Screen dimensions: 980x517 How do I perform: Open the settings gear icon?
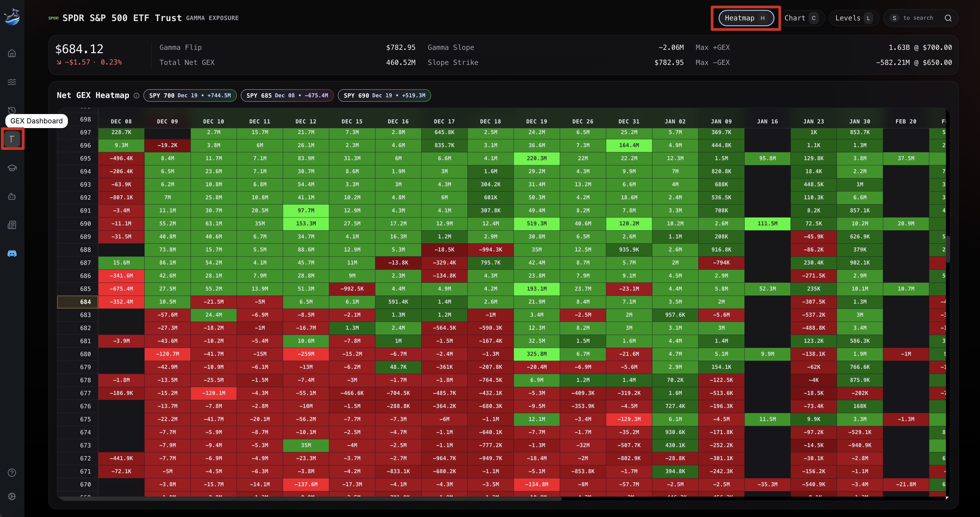click(x=12, y=496)
